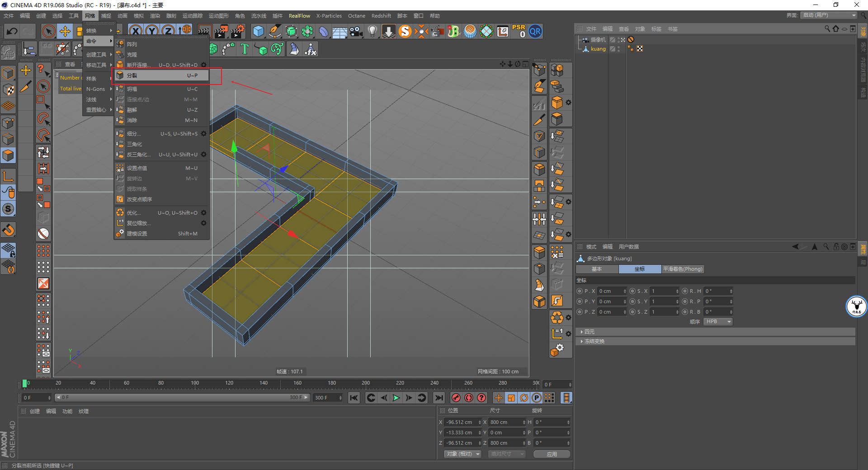
Task: Click the timeline ruler at frame 100
Action: [x=195, y=383]
